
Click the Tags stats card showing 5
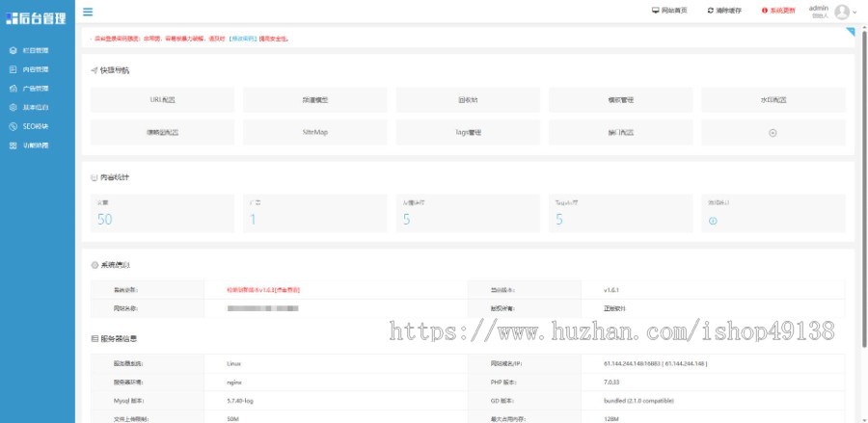click(620, 214)
